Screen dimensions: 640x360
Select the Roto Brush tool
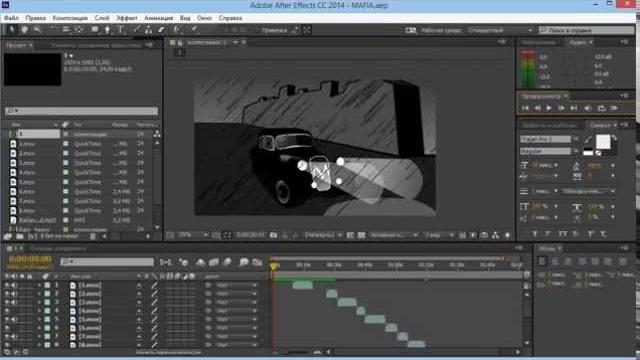pyautogui.click(x=178, y=29)
